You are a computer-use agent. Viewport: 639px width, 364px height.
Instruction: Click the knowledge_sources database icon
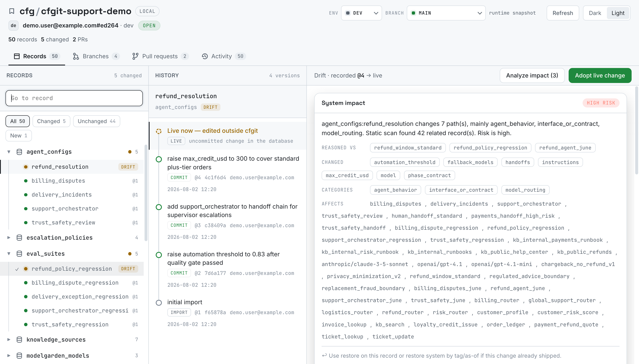point(19,340)
